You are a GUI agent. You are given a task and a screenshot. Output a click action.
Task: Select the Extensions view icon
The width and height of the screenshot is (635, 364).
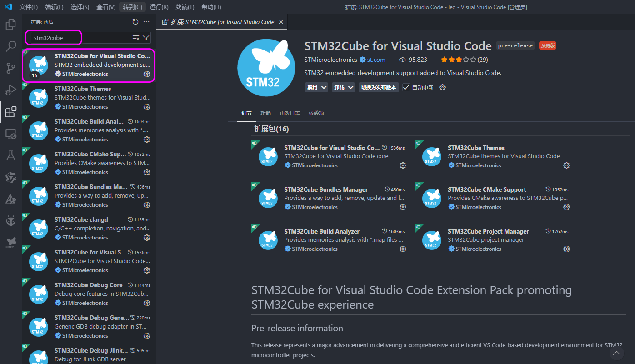coord(11,112)
